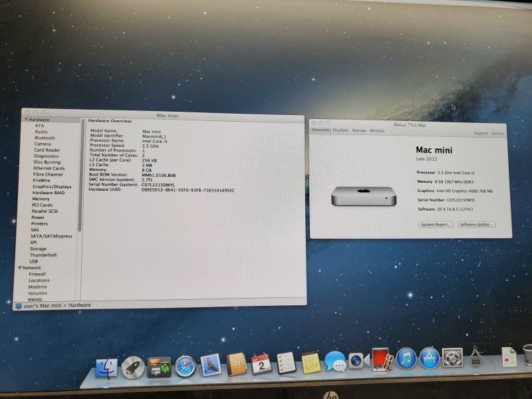
Task: Click the Hardware UUID value
Action: point(188,190)
